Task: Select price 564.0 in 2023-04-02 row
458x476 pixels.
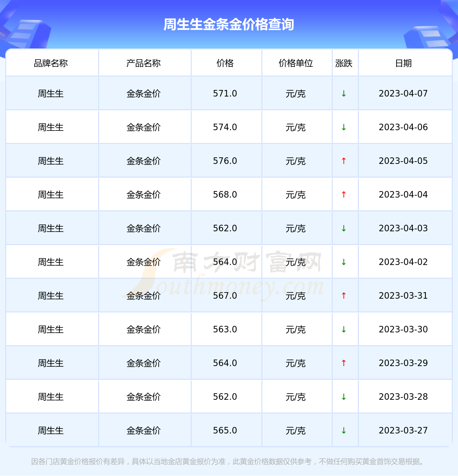Action: point(225,262)
